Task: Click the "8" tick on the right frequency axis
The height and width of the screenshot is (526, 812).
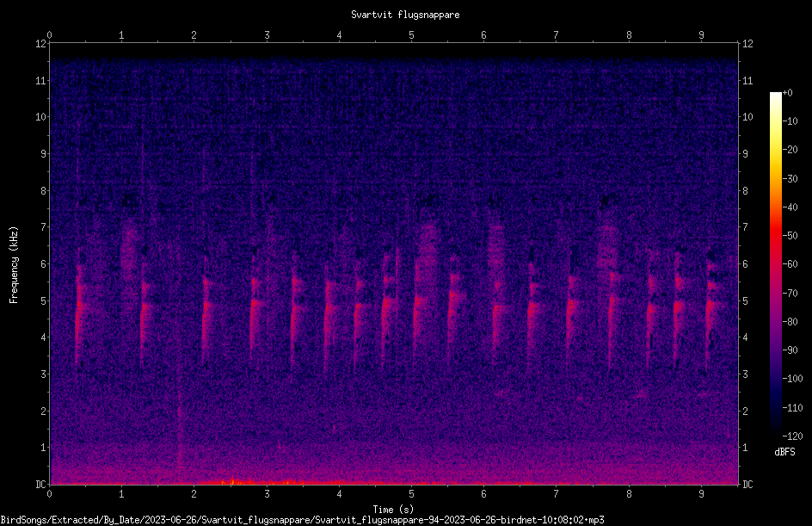Action: pyautogui.click(x=746, y=191)
